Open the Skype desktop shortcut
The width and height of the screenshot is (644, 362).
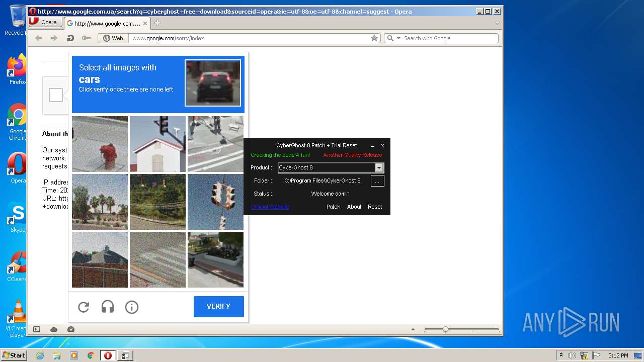[x=17, y=217]
